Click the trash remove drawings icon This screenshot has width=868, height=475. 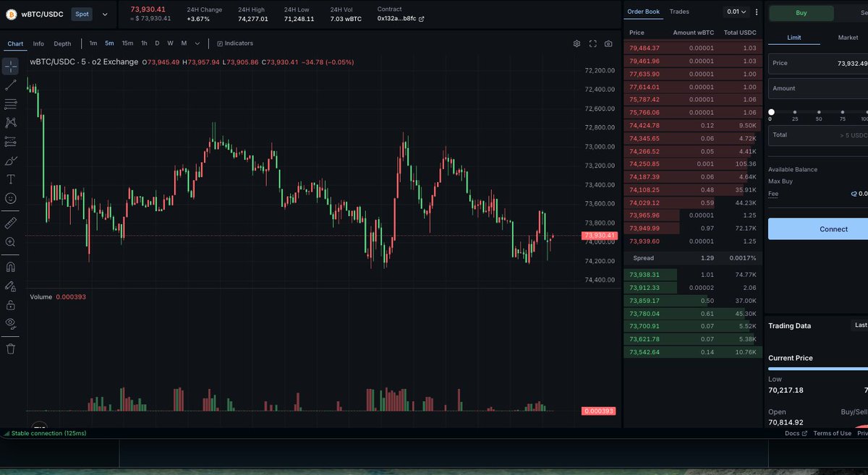tap(11, 349)
